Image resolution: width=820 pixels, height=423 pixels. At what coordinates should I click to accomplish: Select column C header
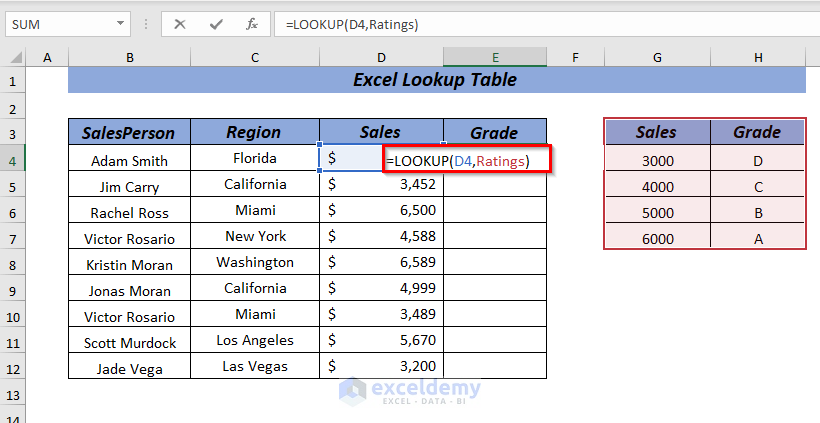pos(255,58)
